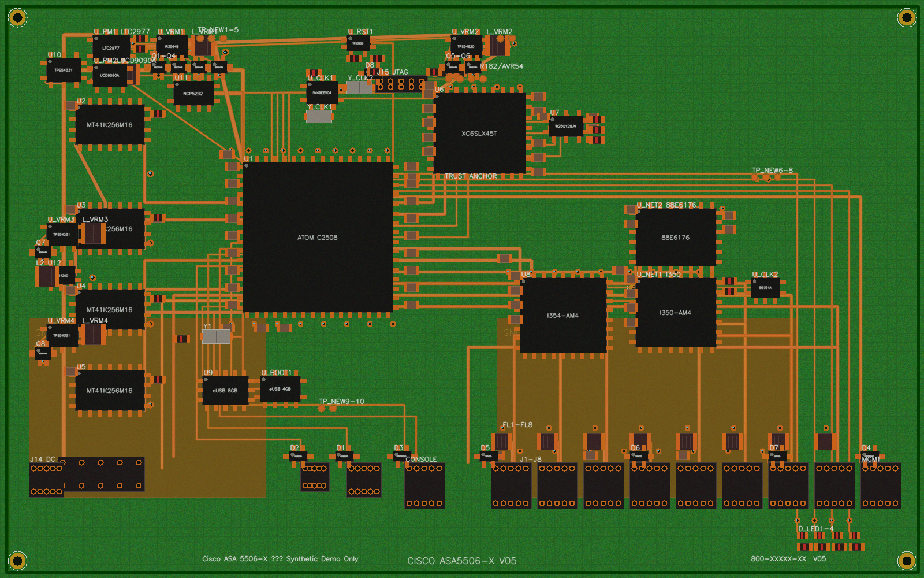924x578 pixels.
Task: Select the TPS54620 regulator under U_VRM2
Action: pos(466,46)
